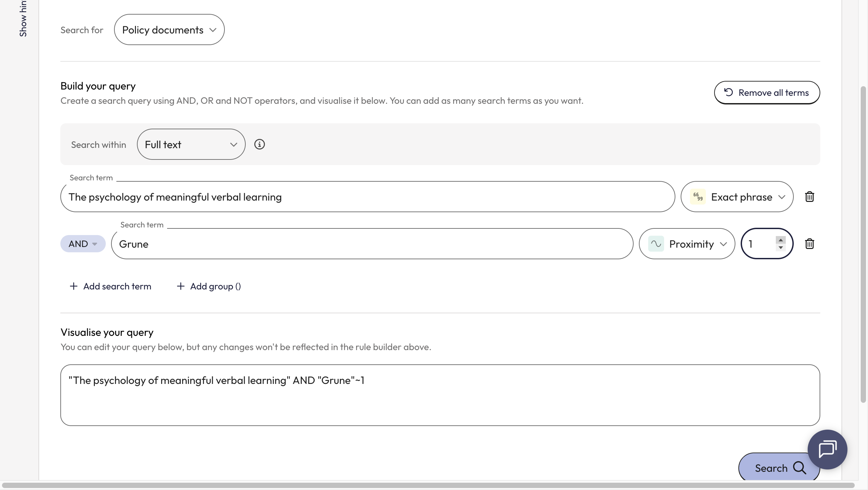Delete the first search term row

coord(809,197)
